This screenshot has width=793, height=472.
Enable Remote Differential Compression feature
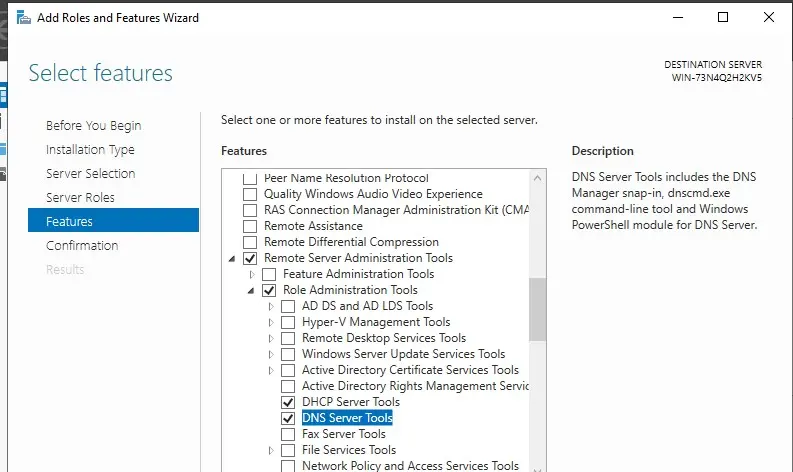point(250,242)
